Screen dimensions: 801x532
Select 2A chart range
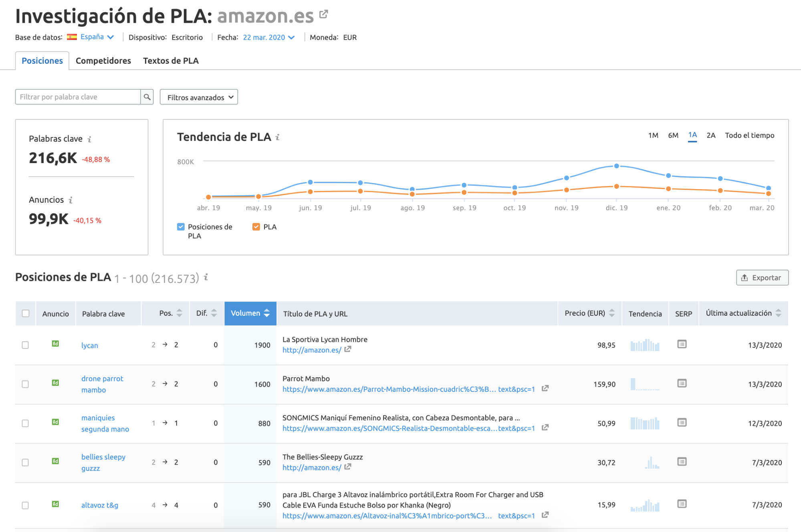(711, 135)
